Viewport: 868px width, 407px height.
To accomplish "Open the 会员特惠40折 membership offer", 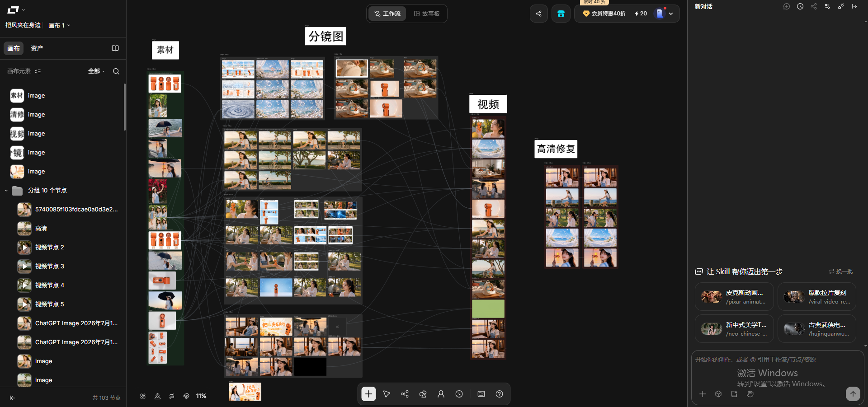I will click(604, 14).
